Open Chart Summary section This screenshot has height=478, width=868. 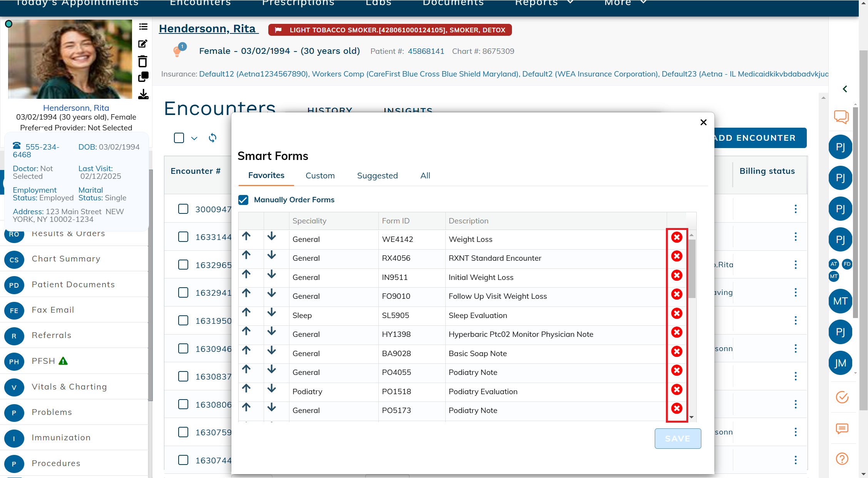point(74,259)
